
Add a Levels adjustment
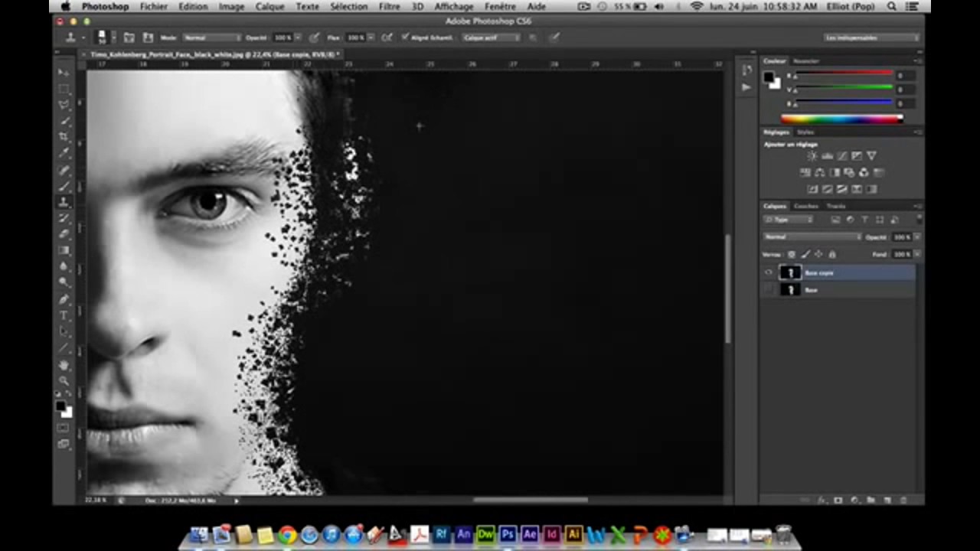click(x=827, y=156)
